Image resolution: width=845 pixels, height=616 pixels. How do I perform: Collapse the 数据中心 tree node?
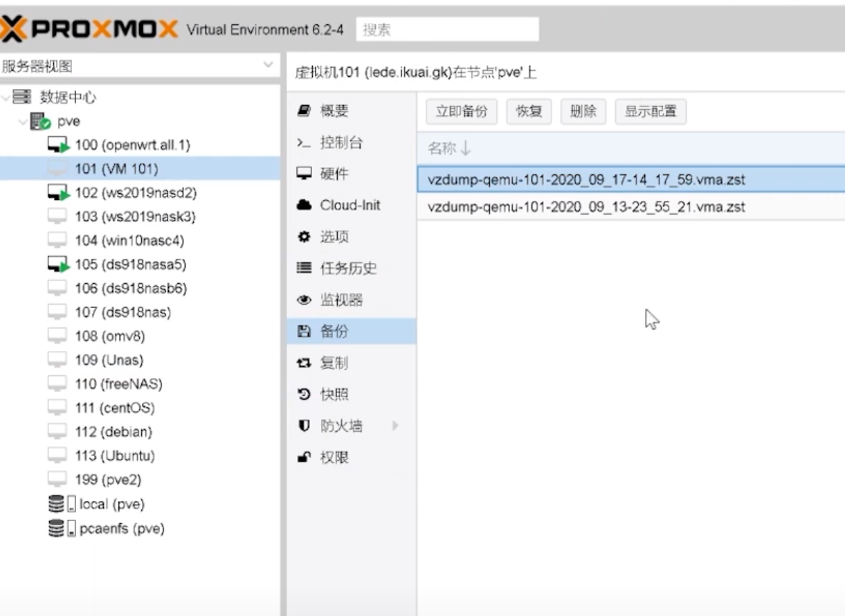click(x=6, y=98)
